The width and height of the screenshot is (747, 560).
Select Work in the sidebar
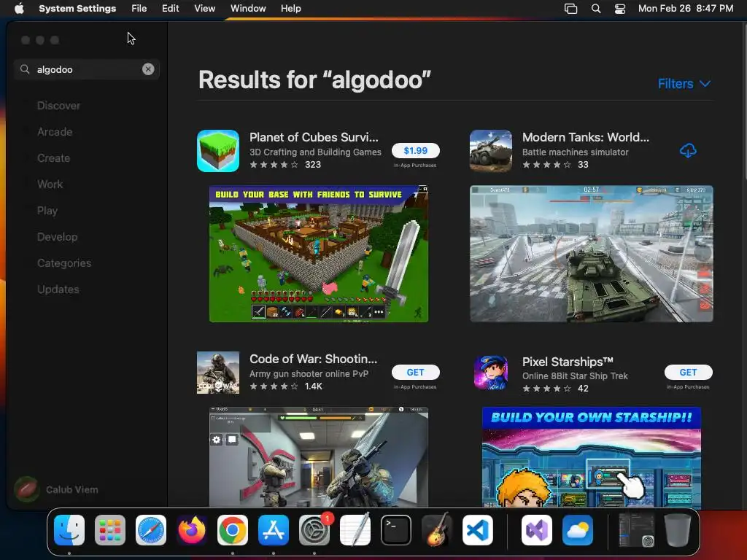(50, 184)
